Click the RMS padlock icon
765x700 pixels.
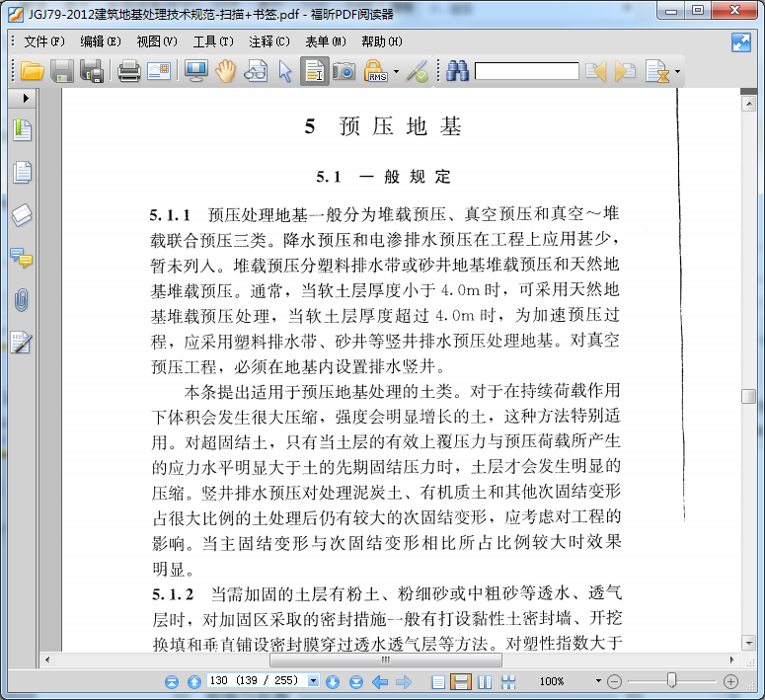[x=375, y=71]
